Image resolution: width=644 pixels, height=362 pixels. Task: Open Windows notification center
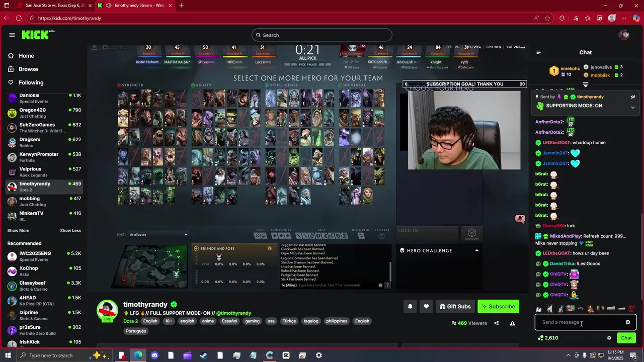(x=633, y=355)
